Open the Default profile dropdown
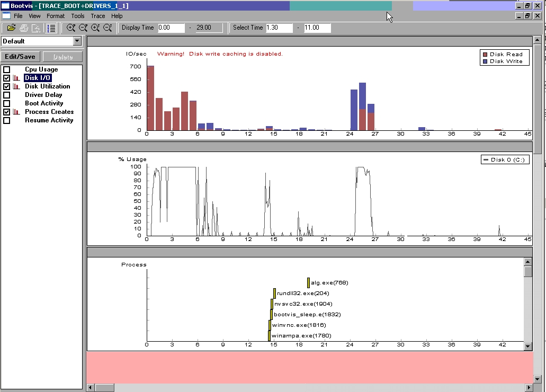 click(77, 41)
